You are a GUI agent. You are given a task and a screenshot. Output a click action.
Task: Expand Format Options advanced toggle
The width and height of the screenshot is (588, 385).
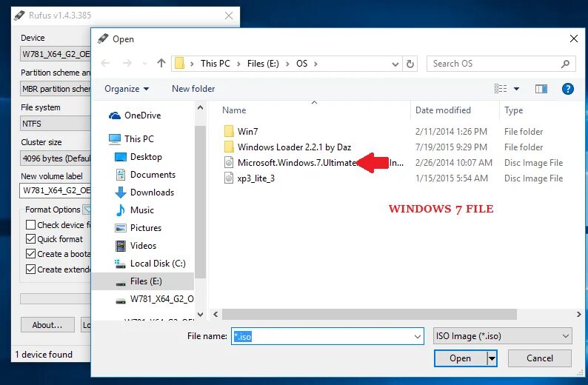[87, 210]
